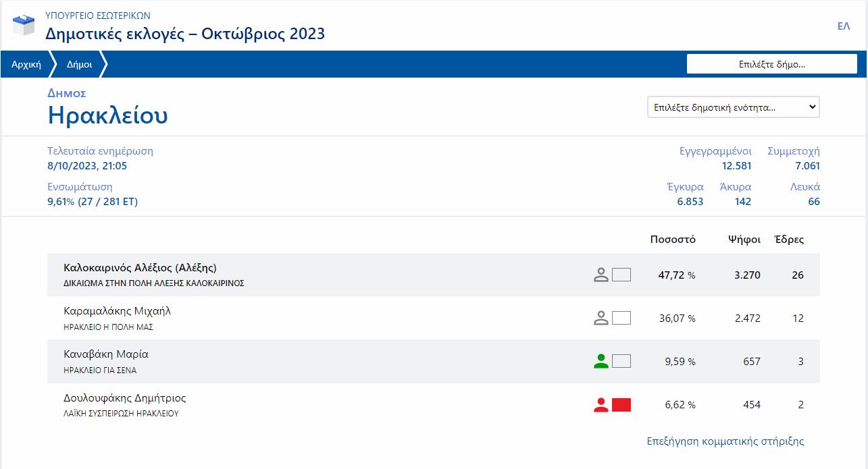
Task: Open 'Επεξήγηση κομματικής στήριξης' link
Action: (x=725, y=441)
